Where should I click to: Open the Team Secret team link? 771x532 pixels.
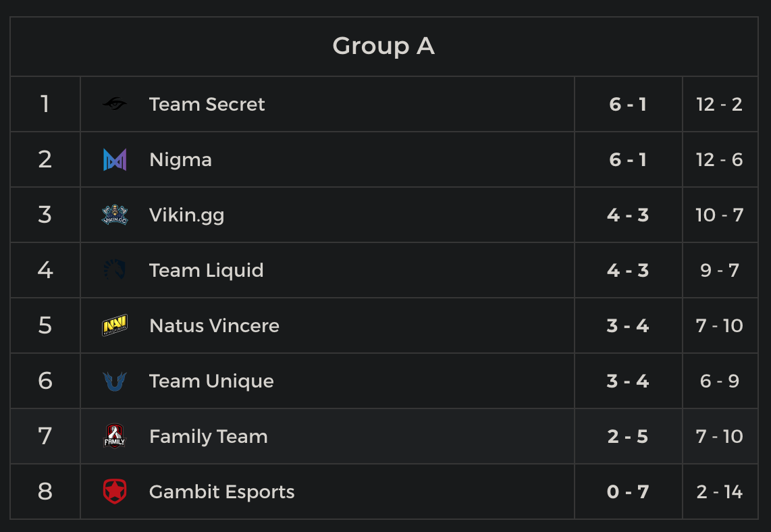pyautogui.click(x=207, y=104)
